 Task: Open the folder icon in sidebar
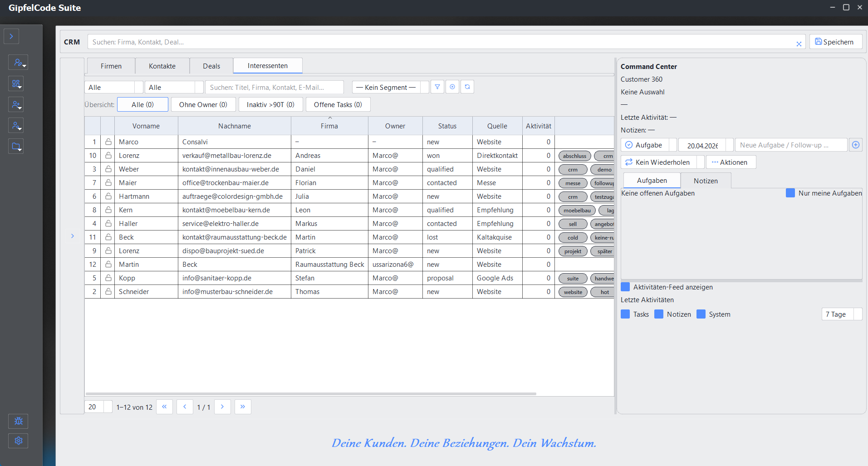[16, 147]
